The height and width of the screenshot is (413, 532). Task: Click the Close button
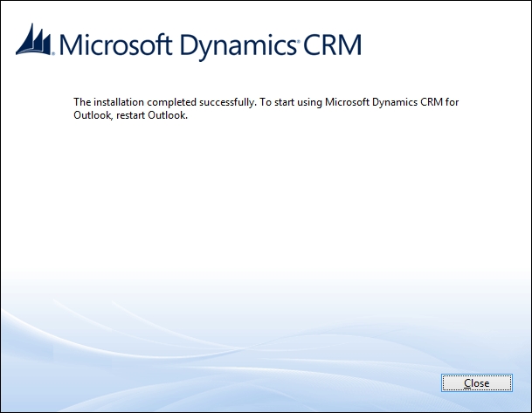pos(477,382)
